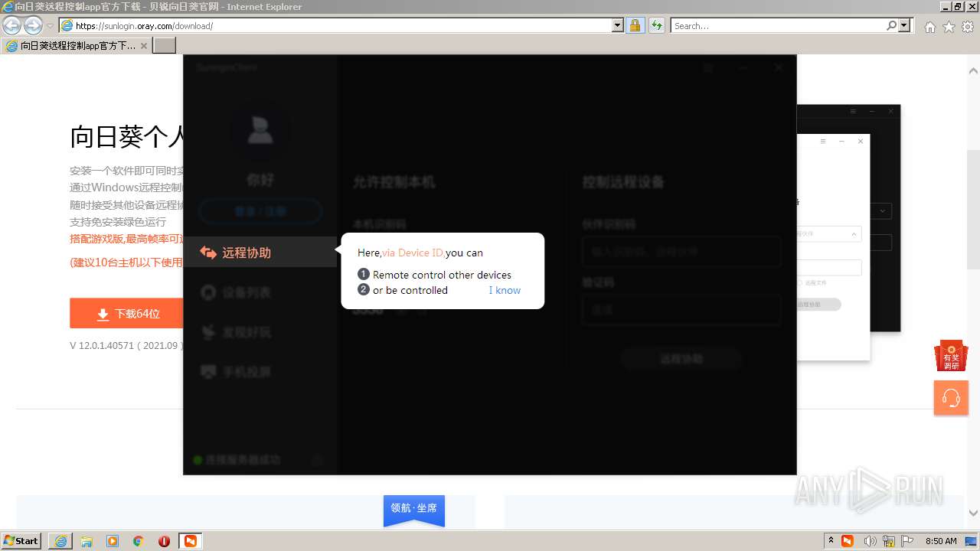The image size is (980, 551).
Task: Open Internet Explorer from the taskbar
Action: tap(60, 541)
